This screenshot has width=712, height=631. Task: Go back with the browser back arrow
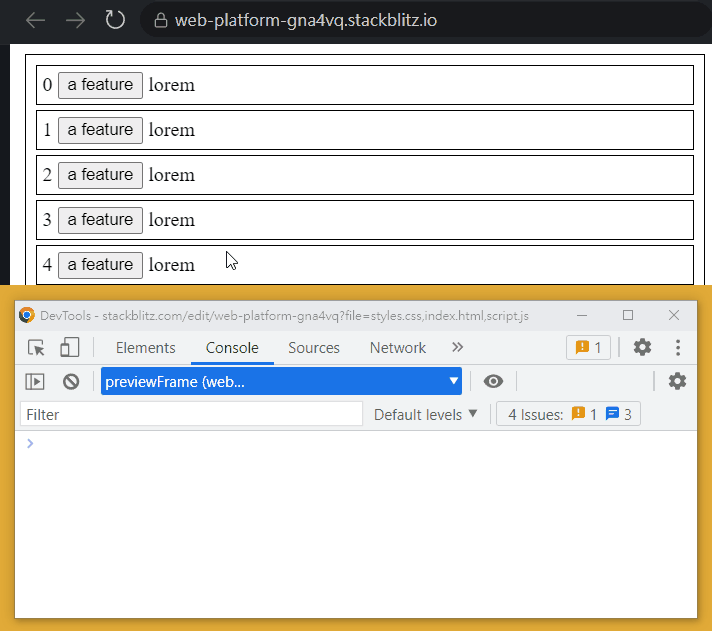click(35, 20)
